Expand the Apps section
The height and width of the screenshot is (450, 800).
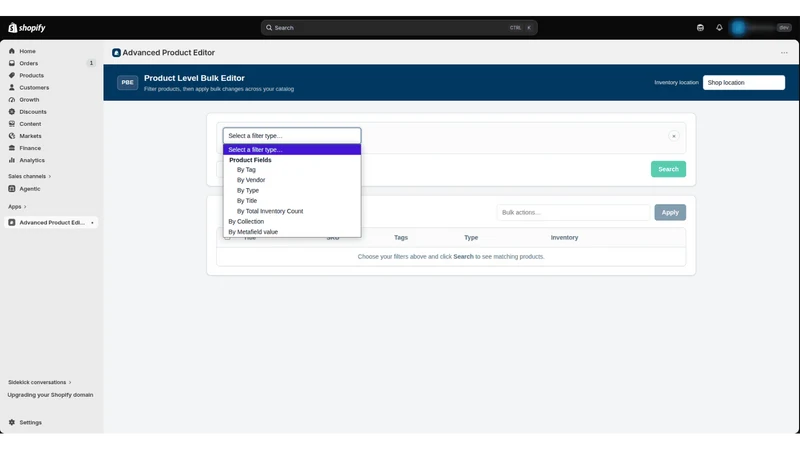tap(17, 207)
